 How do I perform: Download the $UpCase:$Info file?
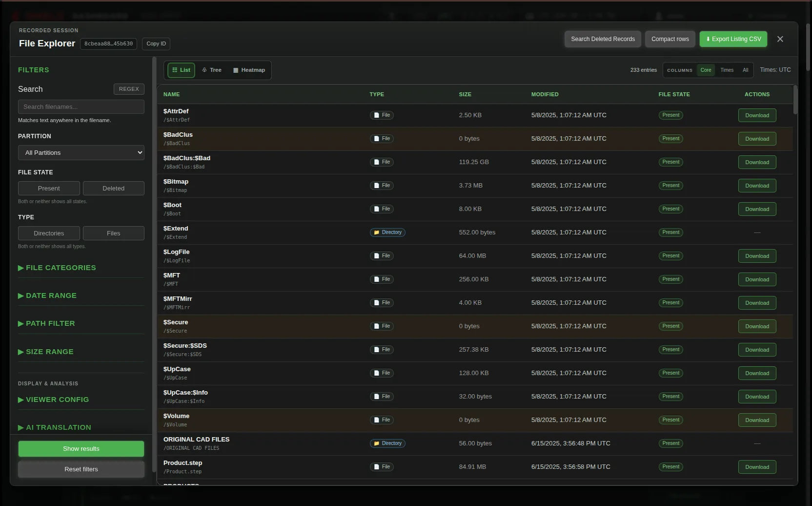point(757,397)
